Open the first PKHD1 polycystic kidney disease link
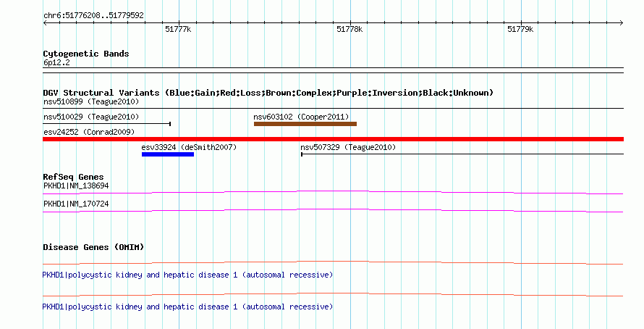 [187, 275]
